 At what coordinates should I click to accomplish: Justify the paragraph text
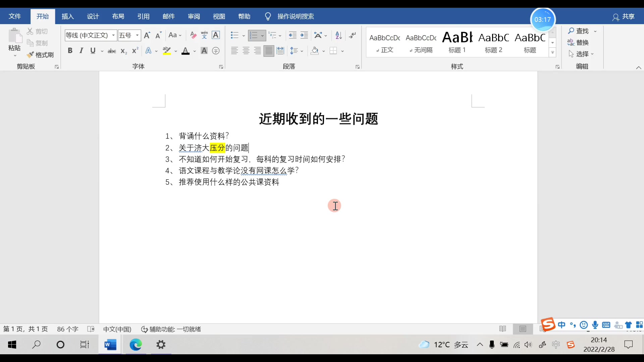(269, 51)
